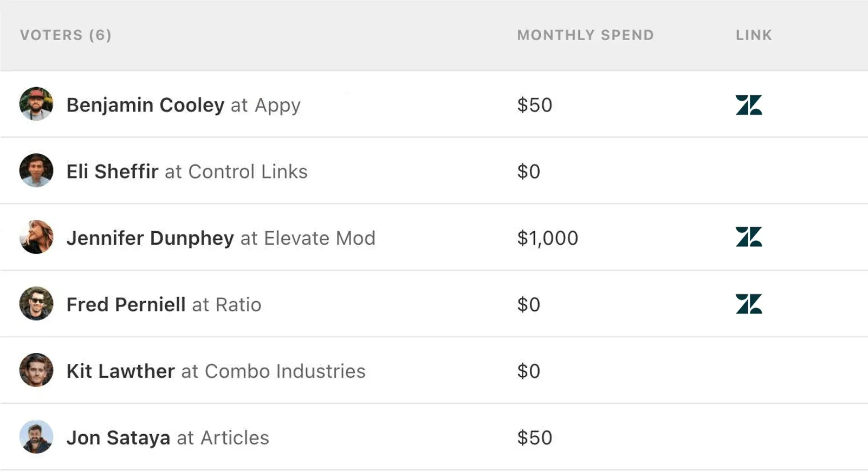Select the MONTHLY SPEND column header
Viewport: 868px width, 471px height.
(585, 35)
